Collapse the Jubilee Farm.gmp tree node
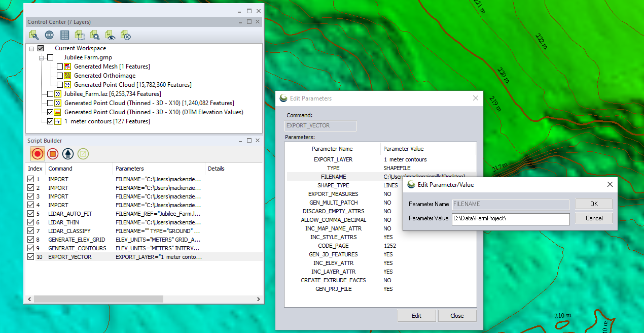This screenshot has height=333, width=644. tap(42, 58)
